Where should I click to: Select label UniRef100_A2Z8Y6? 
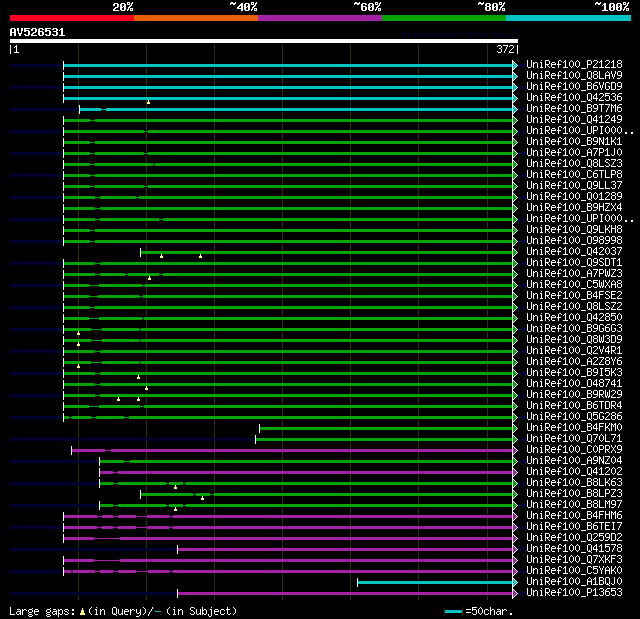click(x=574, y=362)
